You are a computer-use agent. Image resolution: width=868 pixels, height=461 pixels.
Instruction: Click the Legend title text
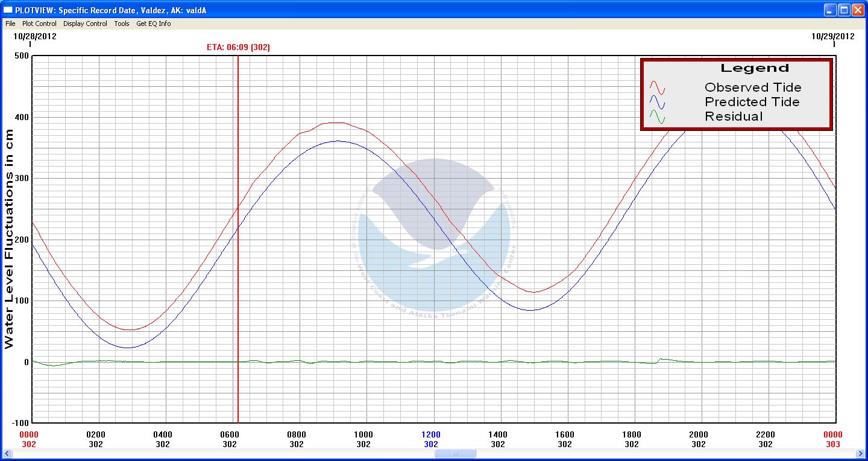[754, 68]
